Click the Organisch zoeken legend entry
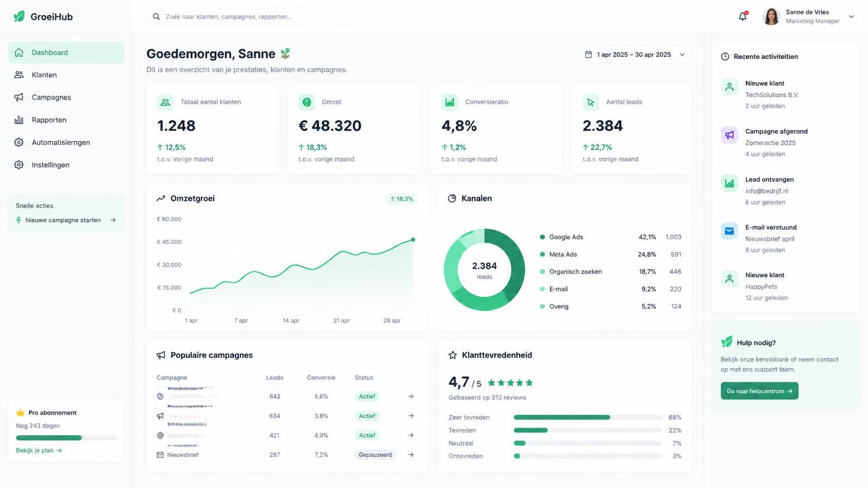 tap(610, 272)
